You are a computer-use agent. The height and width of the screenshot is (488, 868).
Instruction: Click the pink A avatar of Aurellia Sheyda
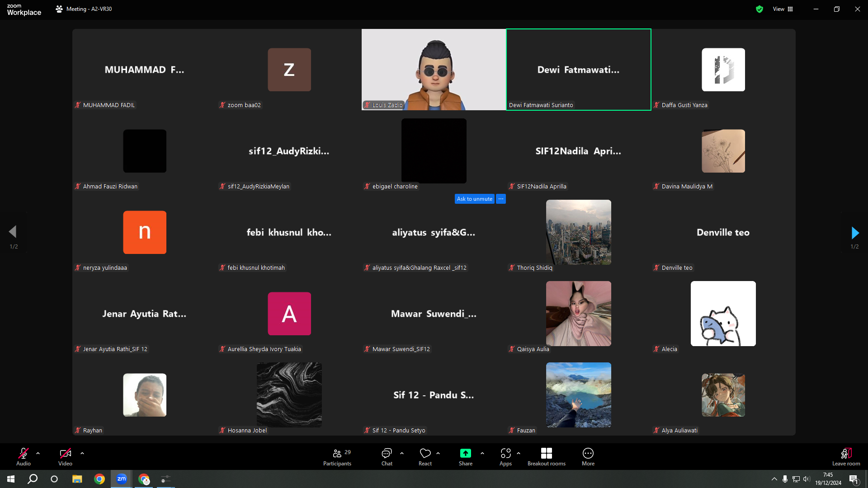pos(289,314)
